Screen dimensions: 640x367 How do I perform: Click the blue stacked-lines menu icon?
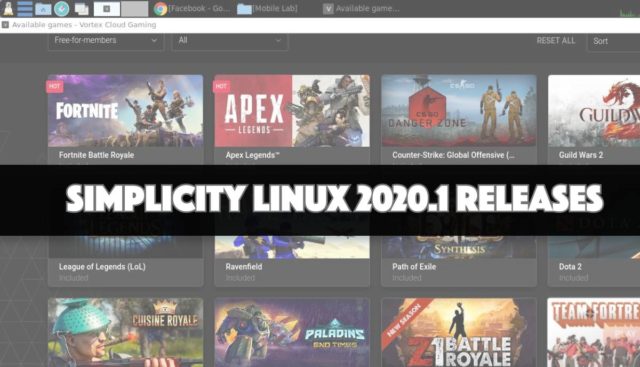click(24, 9)
